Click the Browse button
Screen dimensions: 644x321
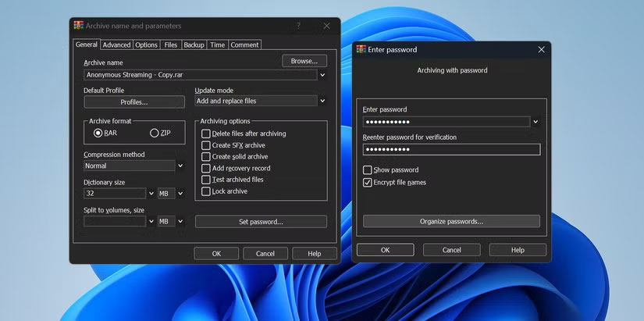pyautogui.click(x=304, y=61)
